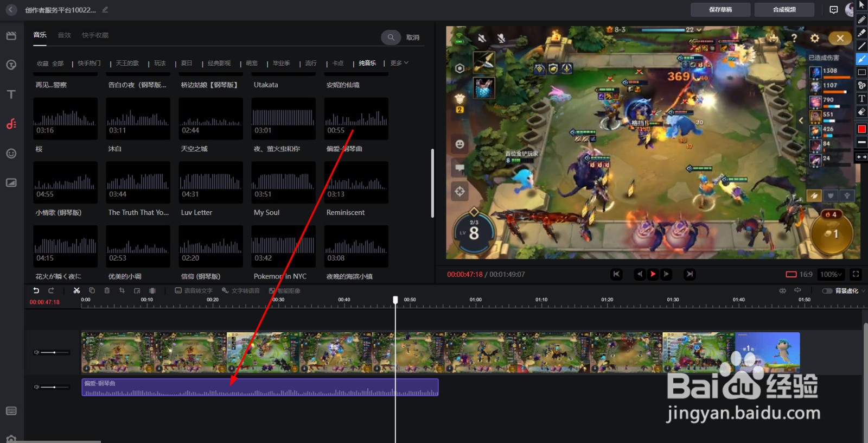
Task: Open the media clips panel in the sidebar
Action: point(11,36)
